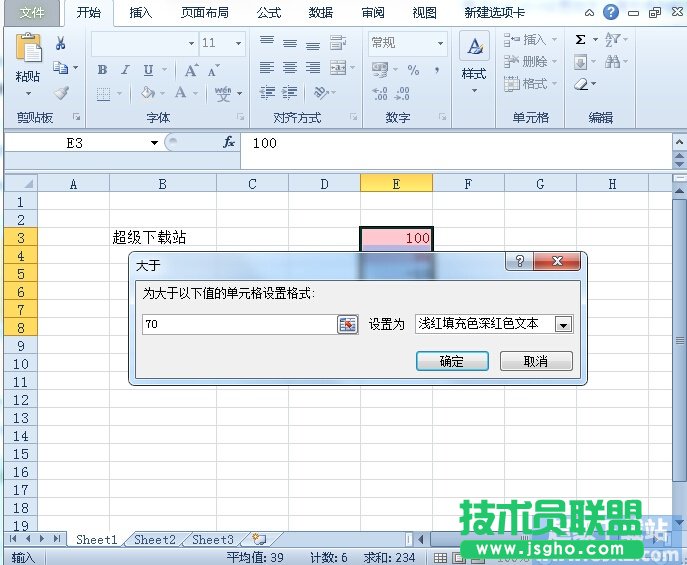Click the Help question mark icon

pyautogui.click(x=610, y=13)
